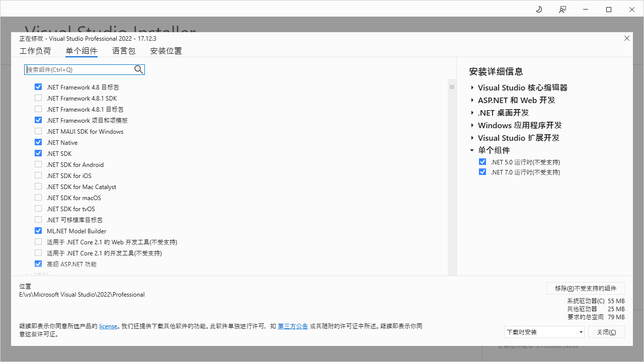Uncheck the .NET Native component
The image size is (644, 362).
[x=38, y=142]
